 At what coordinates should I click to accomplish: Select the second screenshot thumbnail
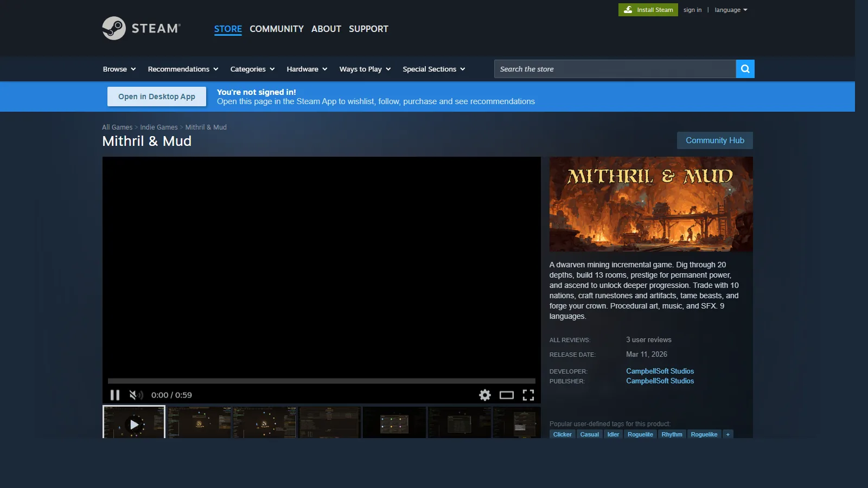coord(199,422)
